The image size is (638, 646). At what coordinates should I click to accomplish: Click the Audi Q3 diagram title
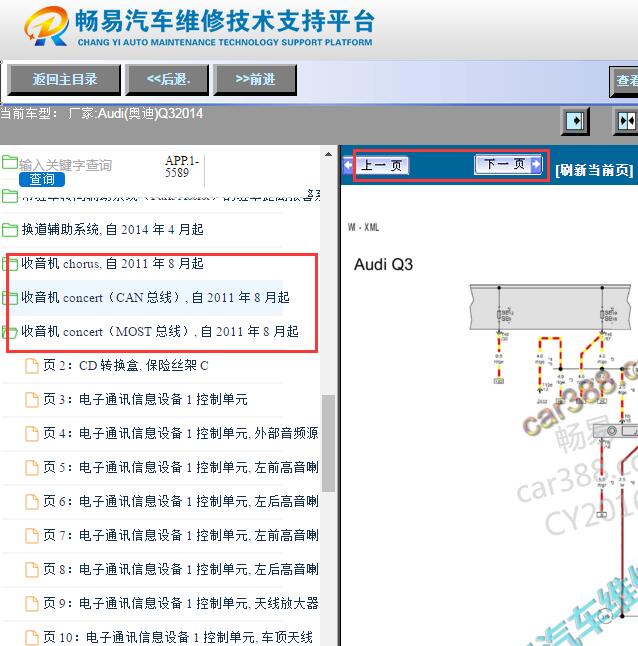[x=383, y=264]
